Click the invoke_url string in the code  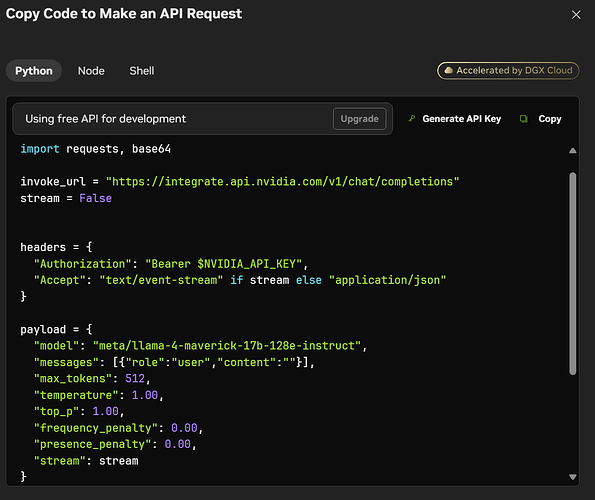(x=283, y=181)
